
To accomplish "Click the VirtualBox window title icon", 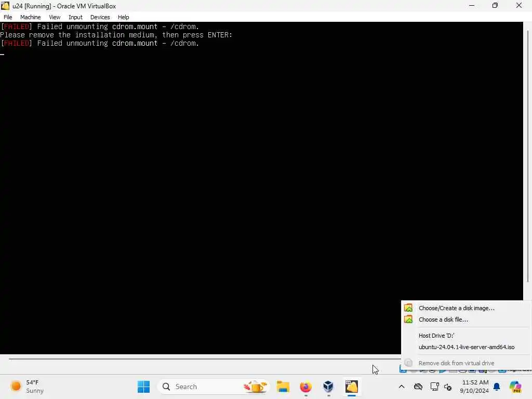I will 5,6.
